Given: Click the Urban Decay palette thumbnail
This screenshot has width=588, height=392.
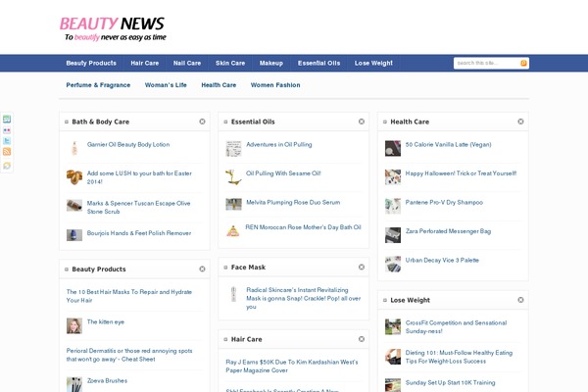Looking at the screenshot, I should (x=393, y=264).
